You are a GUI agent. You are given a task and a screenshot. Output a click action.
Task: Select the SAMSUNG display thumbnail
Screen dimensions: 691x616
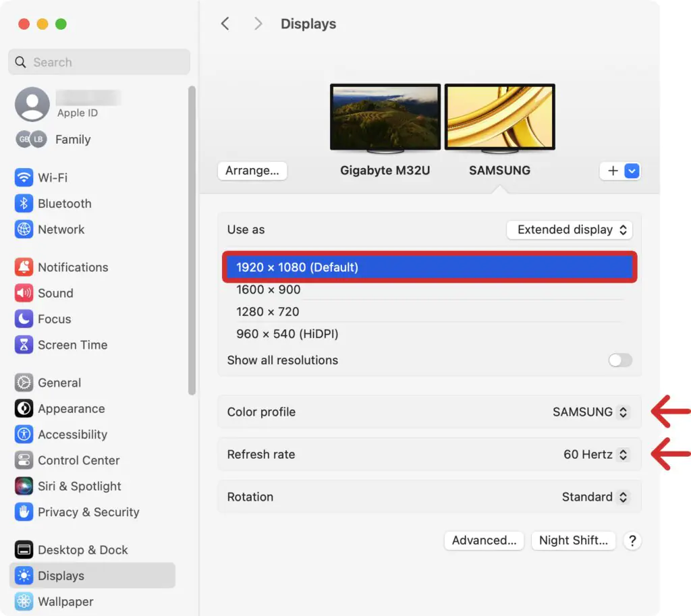point(499,117)
